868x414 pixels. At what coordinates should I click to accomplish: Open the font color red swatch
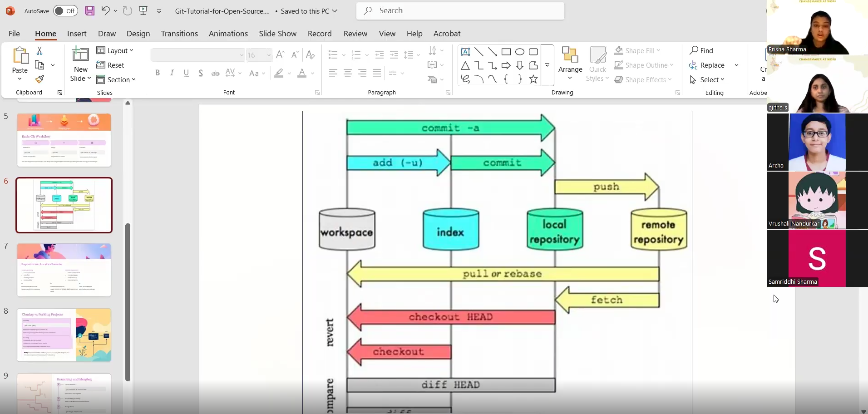302,73
